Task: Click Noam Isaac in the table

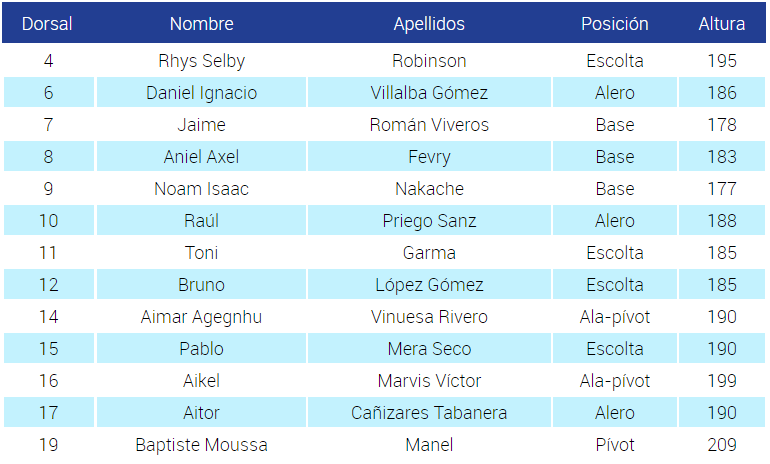Action: [x=201, y=189]
